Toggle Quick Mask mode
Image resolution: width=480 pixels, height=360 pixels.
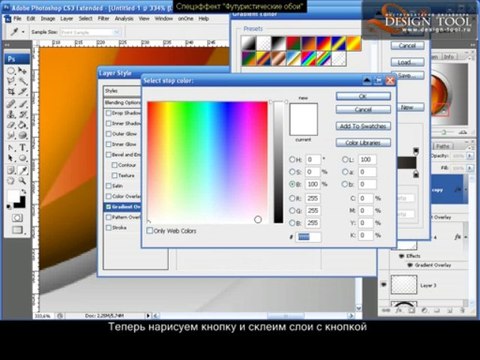pyautogui.click(x=17, y=218)
